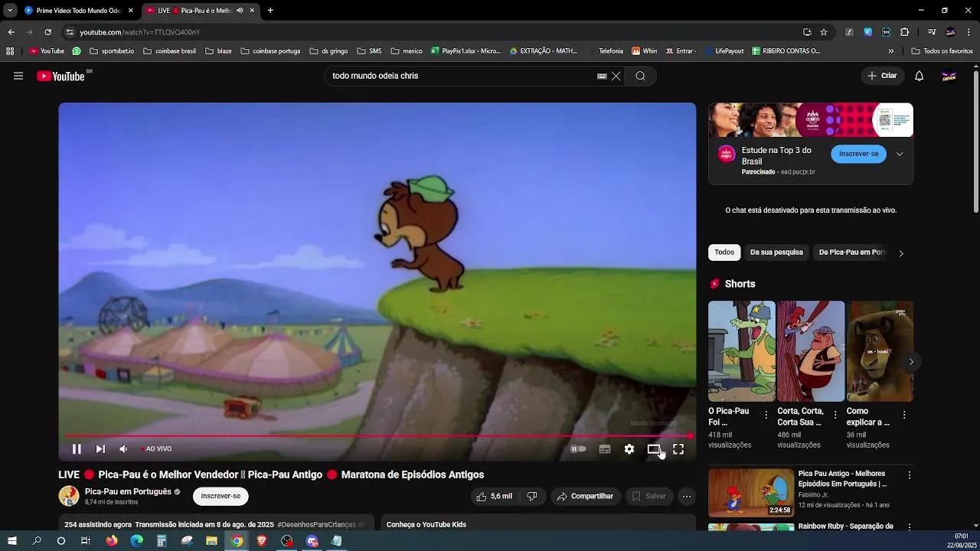Viewport: 980px width, 551px height.
Task: Show more filter chips arrow
Action: point(901,253)
